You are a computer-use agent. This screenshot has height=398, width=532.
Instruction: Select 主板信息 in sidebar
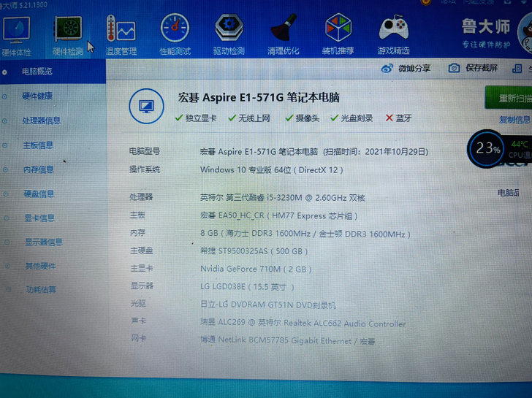(38, 145)
